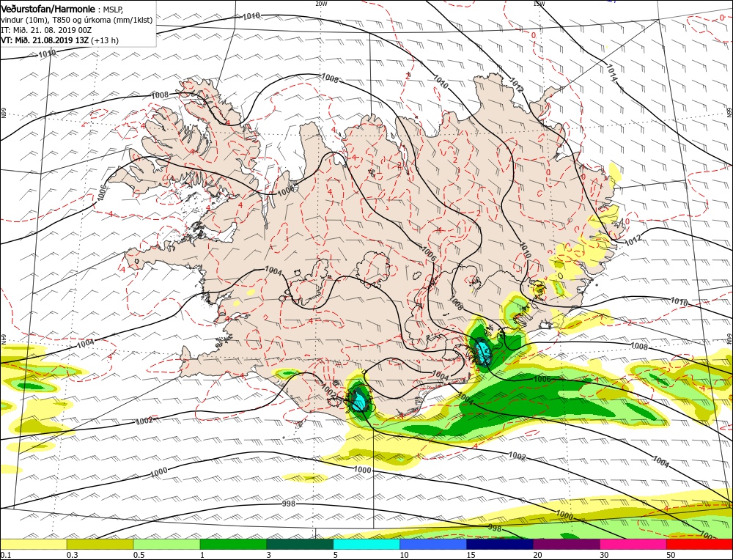Click the pink 30–50 legend swatch
733x560 pixels.
click(633, 544)
